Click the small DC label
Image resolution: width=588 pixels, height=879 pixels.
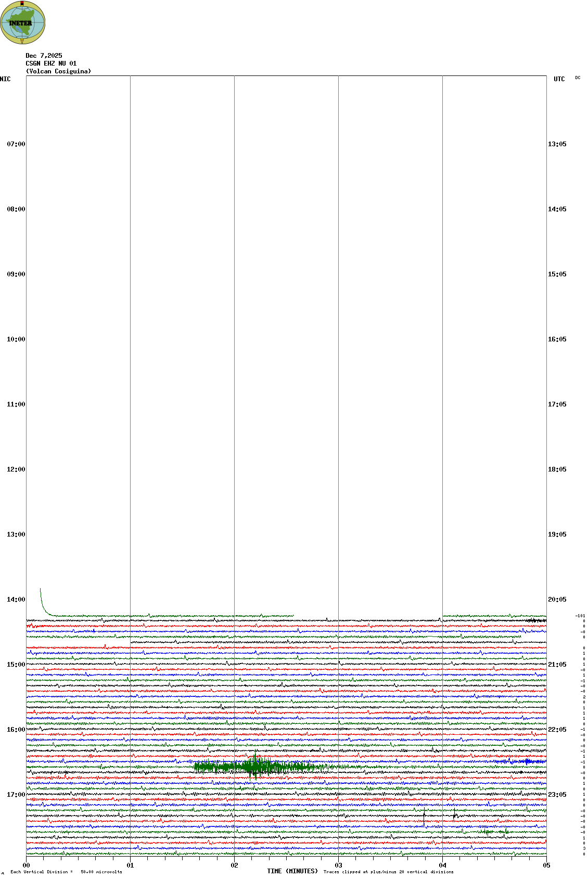coord(578,78)
